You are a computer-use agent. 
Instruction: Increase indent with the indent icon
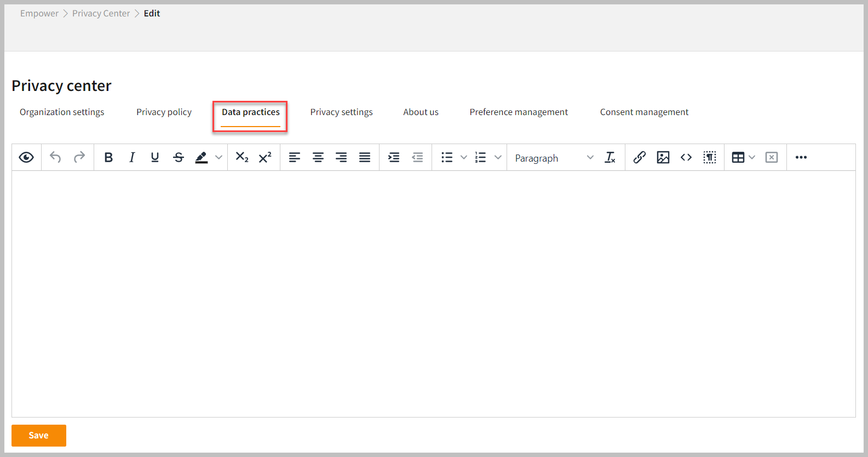pyautogui.click(x=394, y=158)
